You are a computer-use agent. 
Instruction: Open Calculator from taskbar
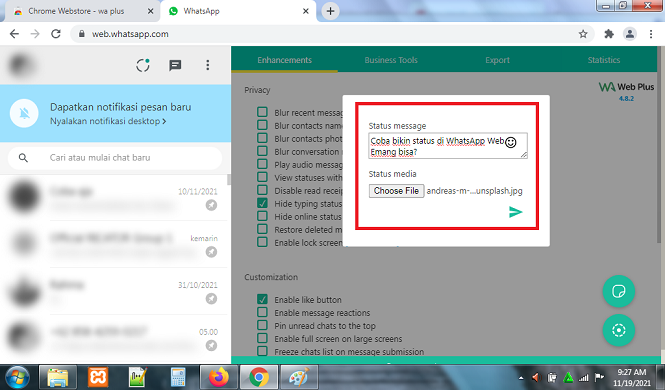[x=178, y=377]
